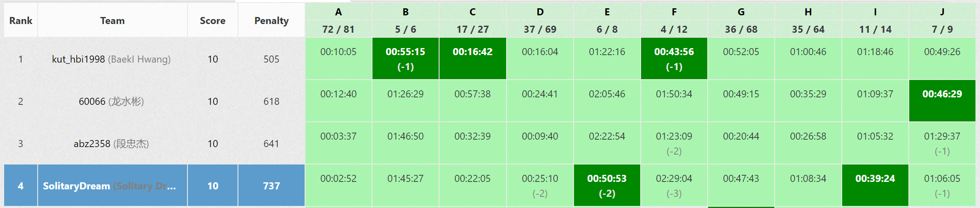The image size is (980, 208).
Task: Click the Rank column header
Action: [x=21, y=21]
